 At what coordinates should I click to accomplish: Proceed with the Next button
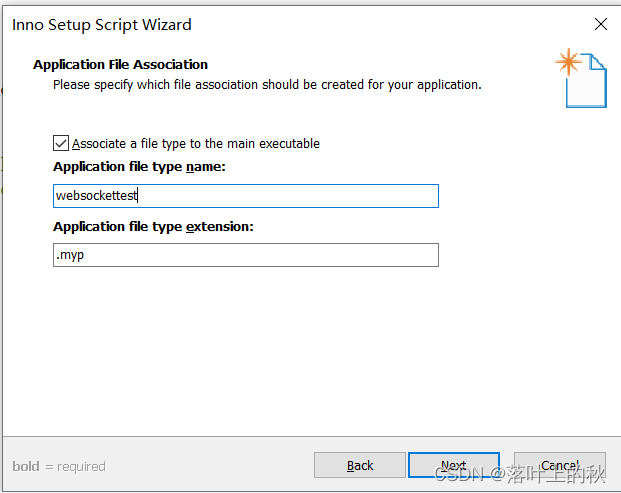pyautogui.click(x=453, y=465)
